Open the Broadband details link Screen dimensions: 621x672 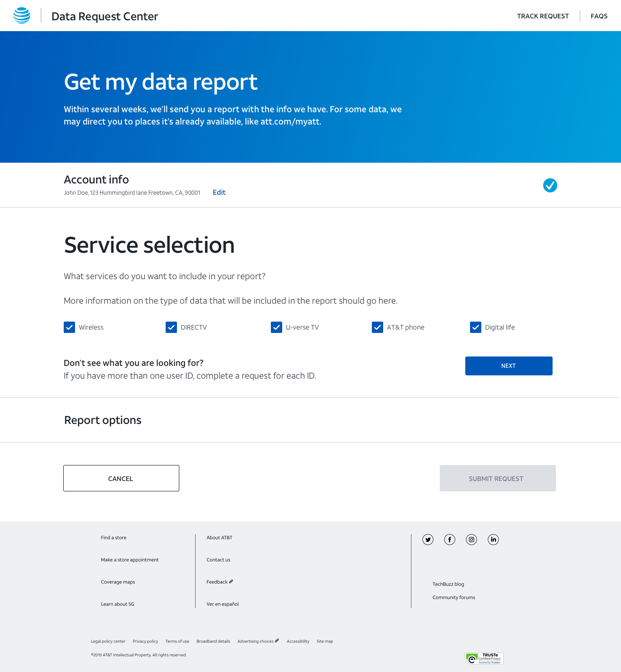tap(213, 641)
